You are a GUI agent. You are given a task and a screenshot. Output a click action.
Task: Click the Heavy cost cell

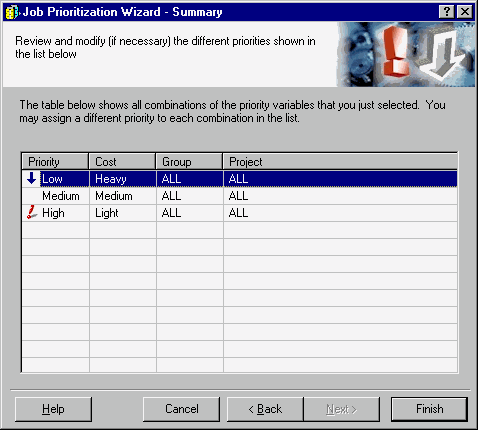(123, 179)
